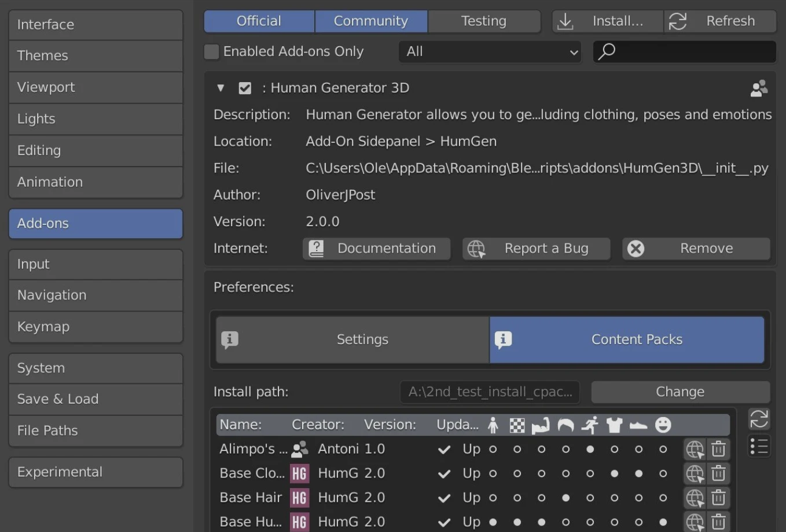
Task: Click the running pose column icon
Action: (590, 426)
